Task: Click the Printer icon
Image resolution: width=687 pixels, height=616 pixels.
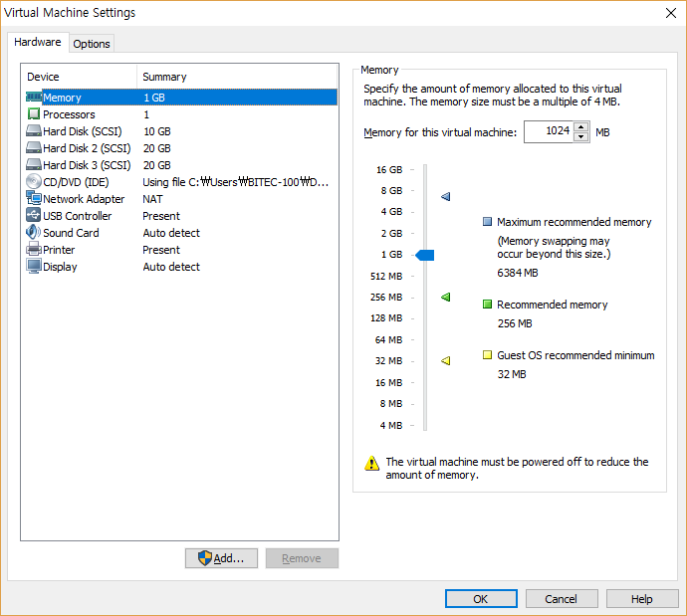Action: point(34,249)
